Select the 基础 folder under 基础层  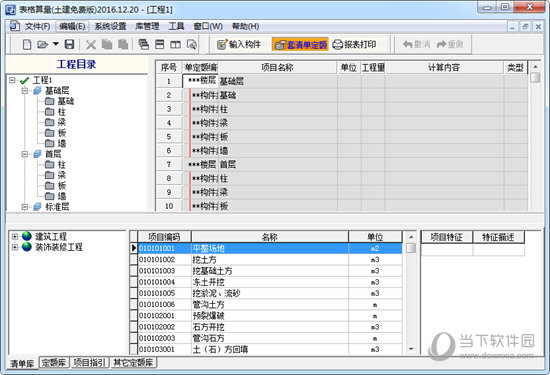pyautogui.click(x=60, y=101)
